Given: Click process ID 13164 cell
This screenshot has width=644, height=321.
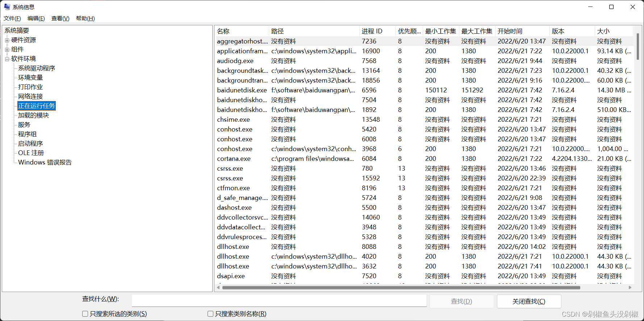Looking at the screenshot, I should 371,71.
